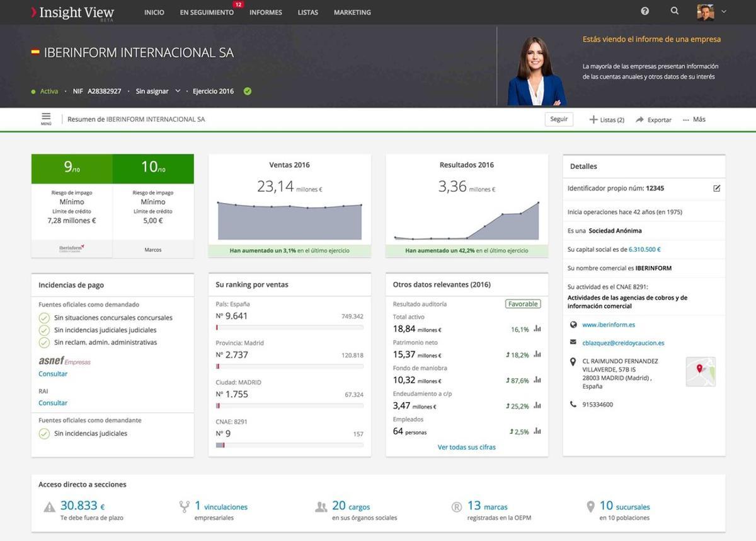
Task: Click the Exportar arrow icon
Action: pos(639,119)
